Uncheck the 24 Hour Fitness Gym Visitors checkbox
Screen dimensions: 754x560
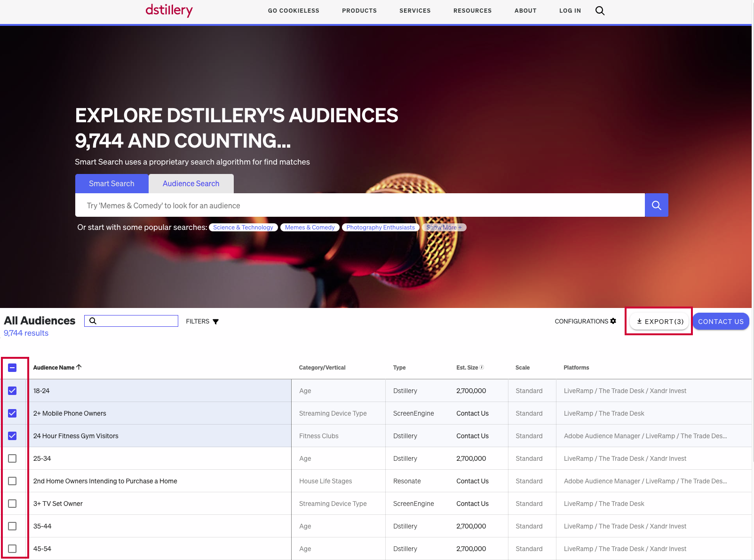coord(12,436)
